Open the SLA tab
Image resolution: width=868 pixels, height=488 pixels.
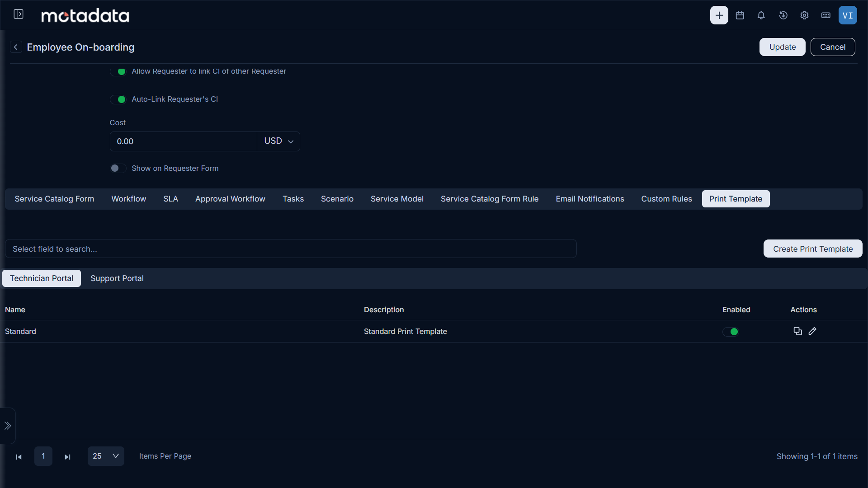(170, 199)
